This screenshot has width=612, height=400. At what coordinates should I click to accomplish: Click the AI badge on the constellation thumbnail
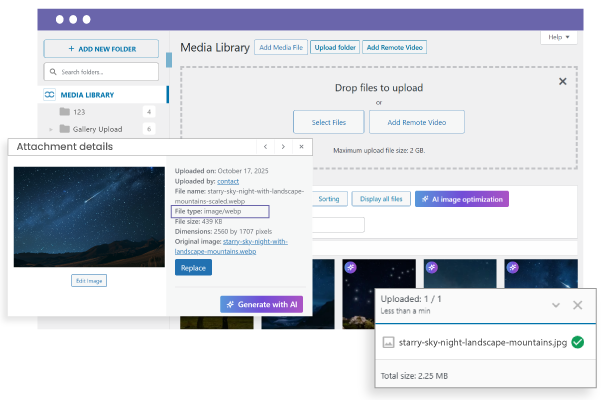351,267
